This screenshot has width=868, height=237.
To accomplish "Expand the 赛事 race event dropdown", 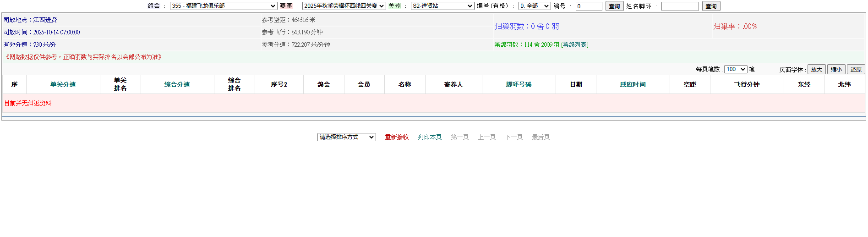I will tap(344, 6).
